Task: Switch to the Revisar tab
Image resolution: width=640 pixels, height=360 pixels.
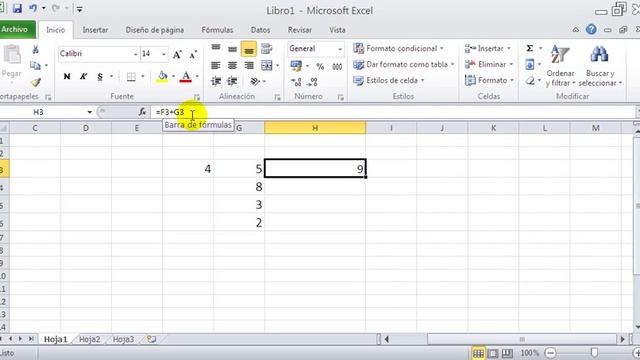Action: (300, 30)
